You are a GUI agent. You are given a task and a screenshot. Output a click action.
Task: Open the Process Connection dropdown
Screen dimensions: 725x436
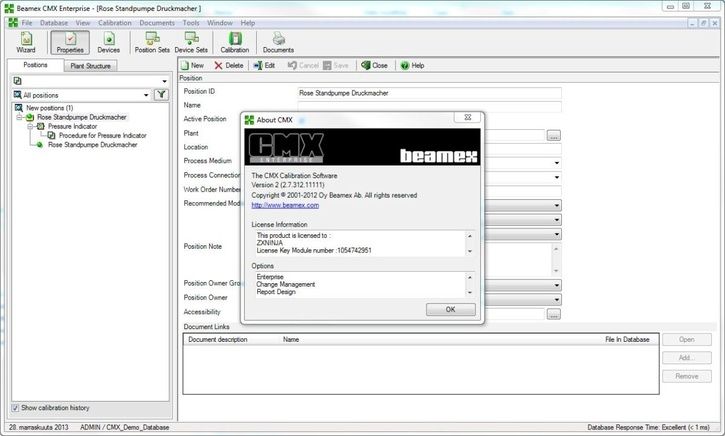point(557,177)
